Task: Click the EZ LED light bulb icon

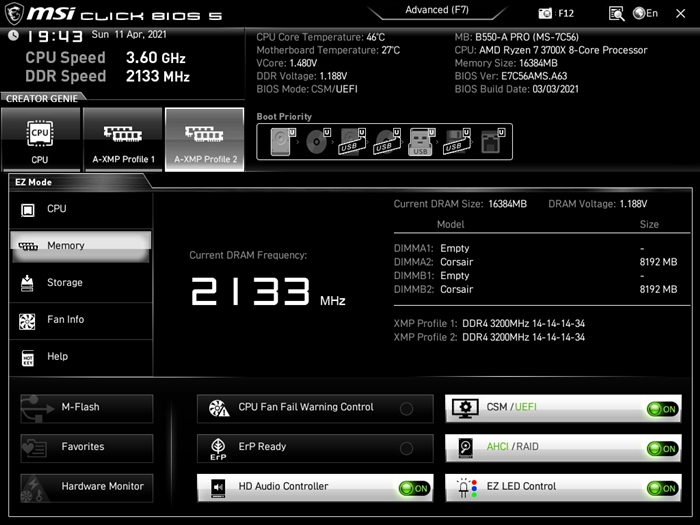Action: [467, 488]
